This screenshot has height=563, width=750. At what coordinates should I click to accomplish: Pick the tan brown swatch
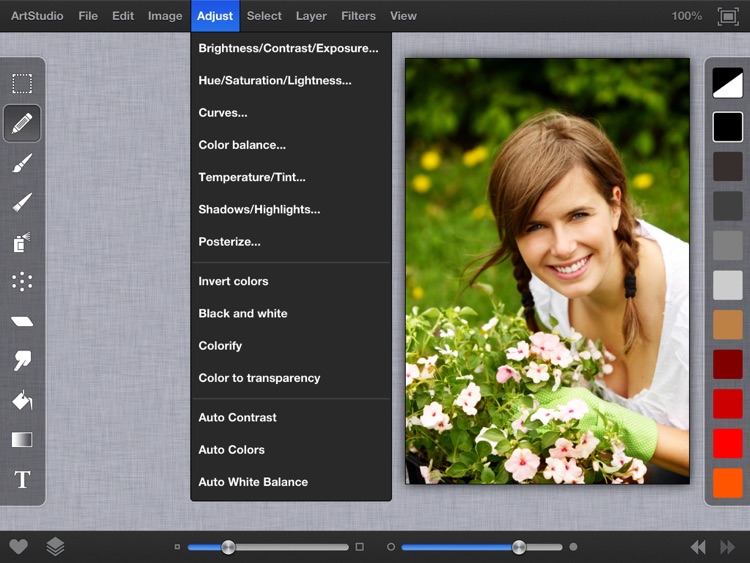coord(728,324)
